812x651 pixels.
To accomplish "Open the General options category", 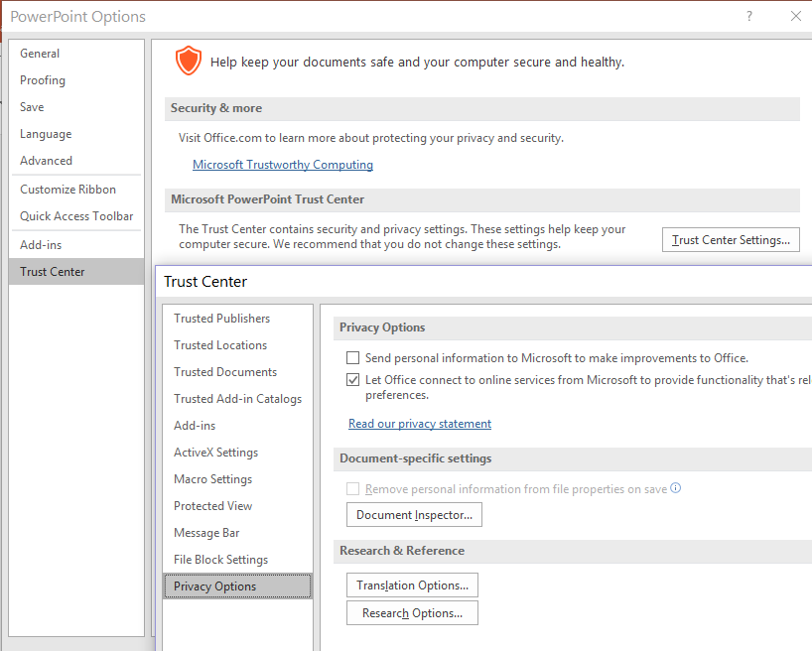I will pos(76,54).
